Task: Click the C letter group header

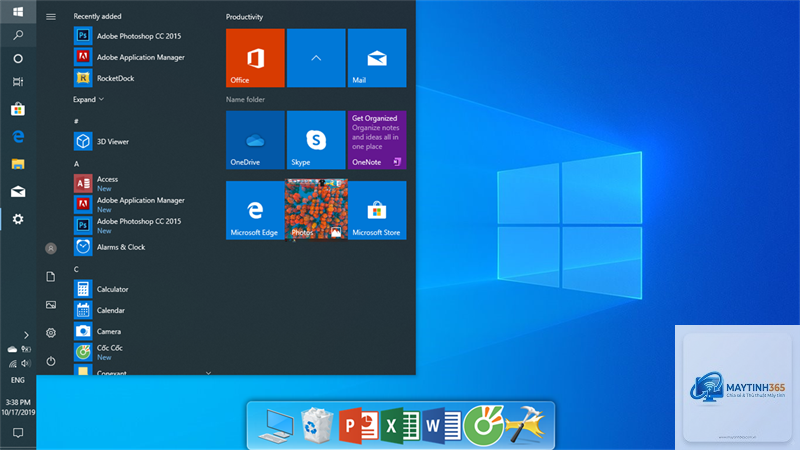Action: pos(76,269)
